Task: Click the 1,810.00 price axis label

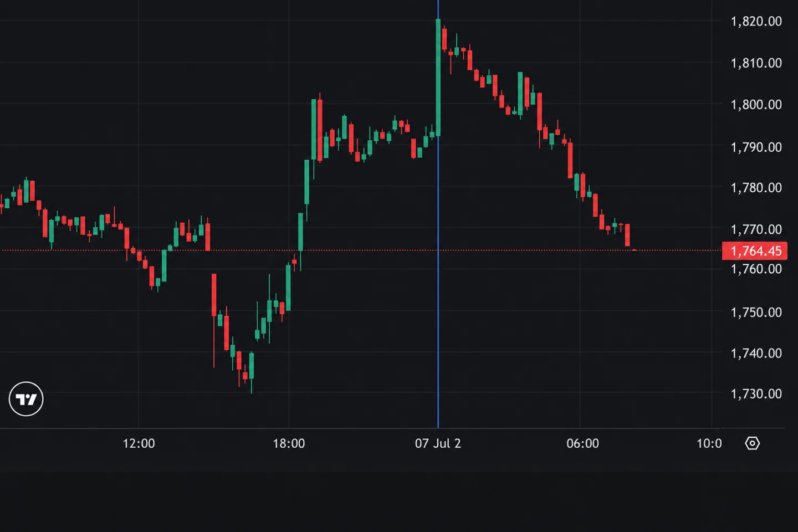Action: pos(756,63)
